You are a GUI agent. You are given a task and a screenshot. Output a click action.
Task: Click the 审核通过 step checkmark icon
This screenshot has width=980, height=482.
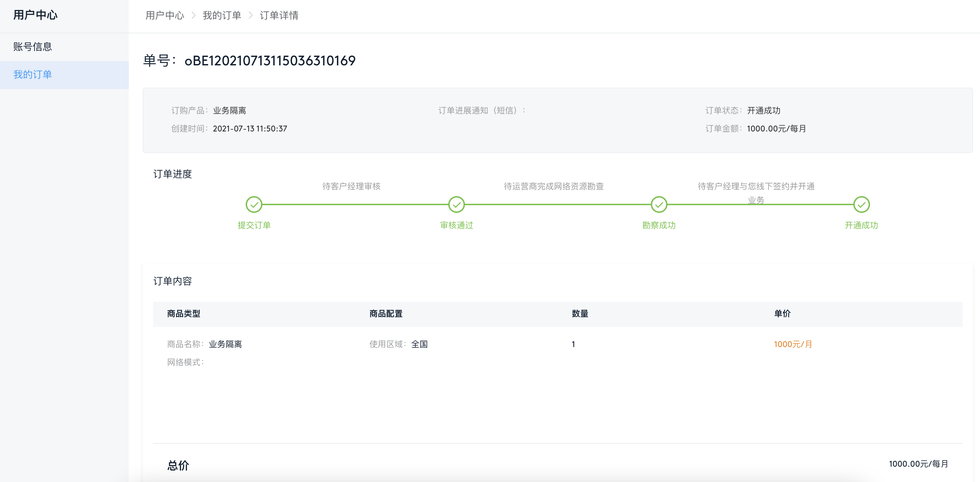click(456, 204)
